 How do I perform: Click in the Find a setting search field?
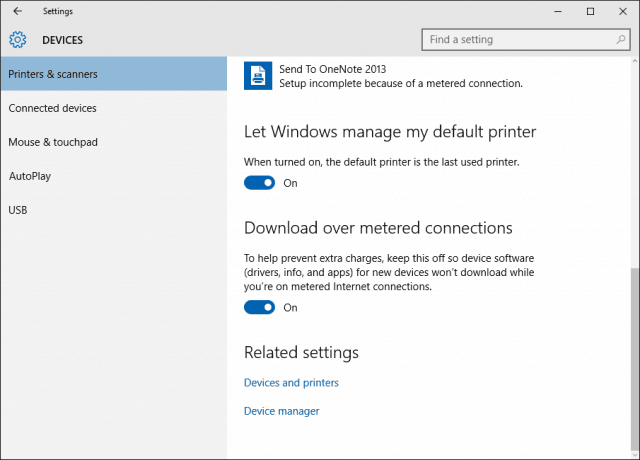[526, 40]
